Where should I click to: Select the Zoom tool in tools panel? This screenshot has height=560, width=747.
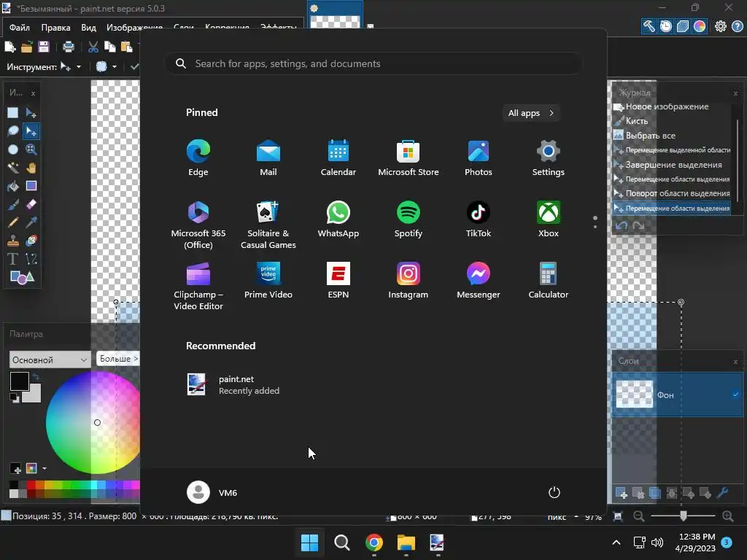[x=31, y=149]
